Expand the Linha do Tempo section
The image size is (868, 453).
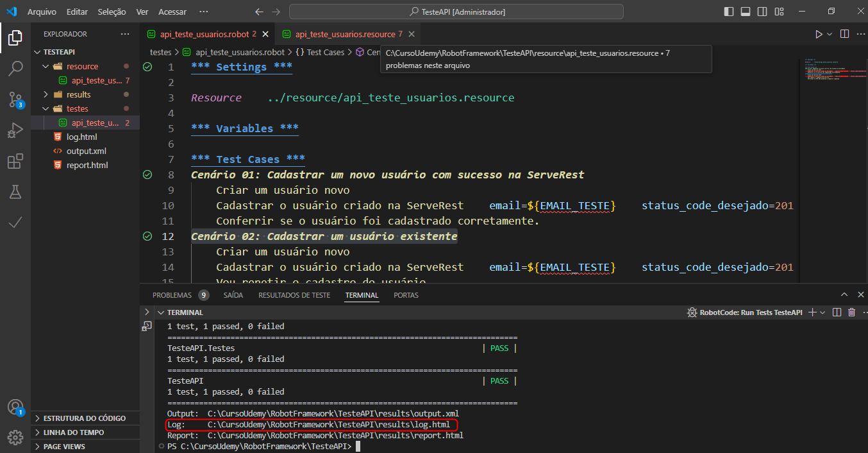coord(85,432)
